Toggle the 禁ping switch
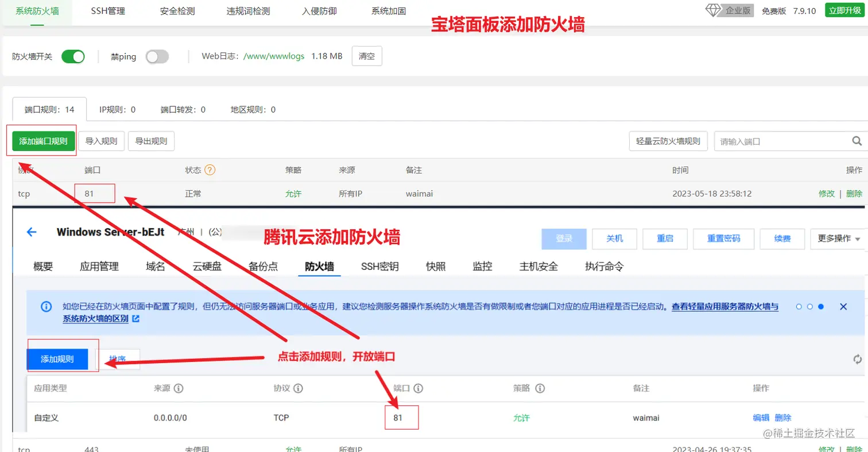This screenshot has height=452, width=868. (x=157, y=56)
